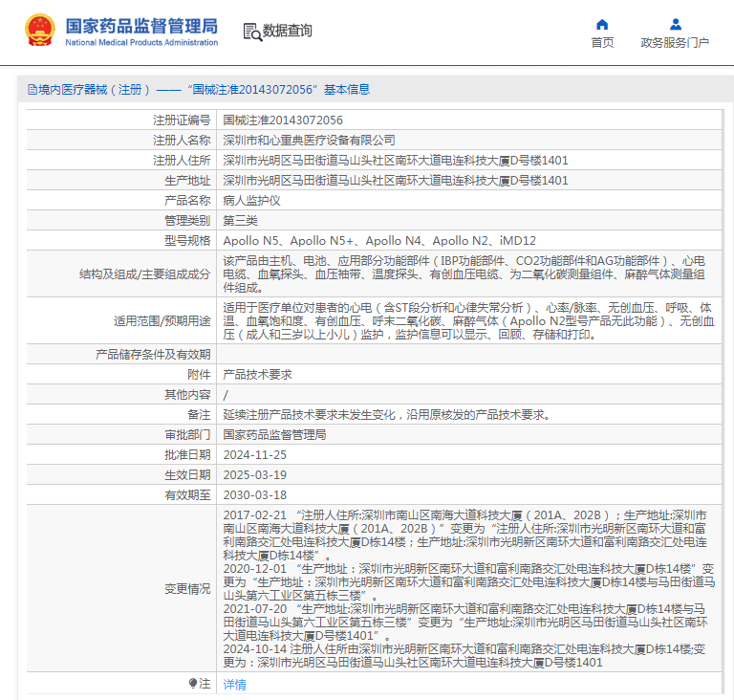
Task: Click the 管理类别 row label
Action: [x=187, y=221]
